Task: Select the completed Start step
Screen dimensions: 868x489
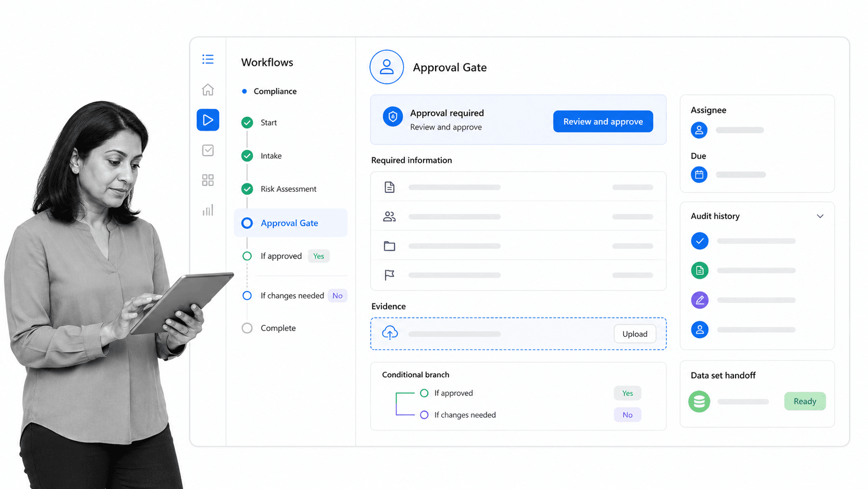Action: (x=259, y=123)
